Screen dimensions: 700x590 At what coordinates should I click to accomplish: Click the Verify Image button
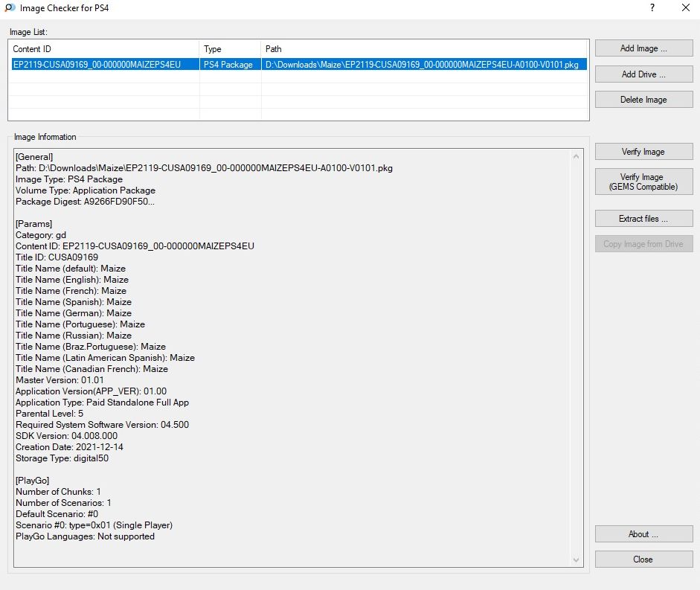coord(643,152)
